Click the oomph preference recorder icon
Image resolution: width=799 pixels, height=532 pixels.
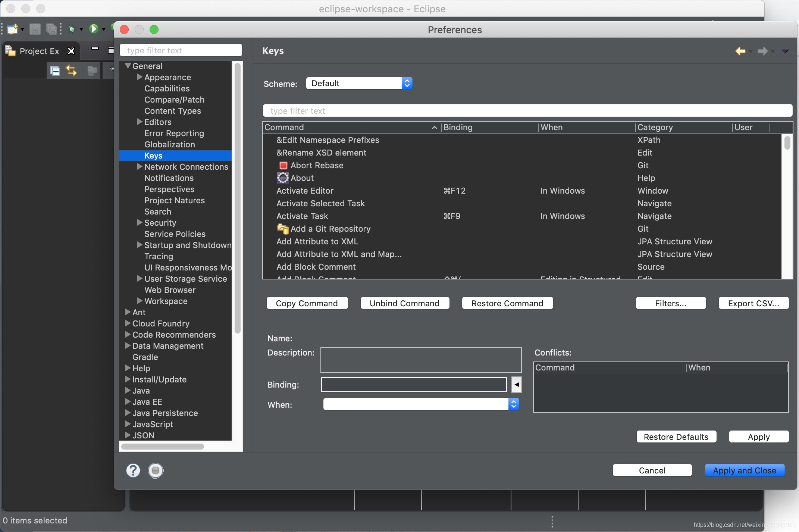coord(156,470)
